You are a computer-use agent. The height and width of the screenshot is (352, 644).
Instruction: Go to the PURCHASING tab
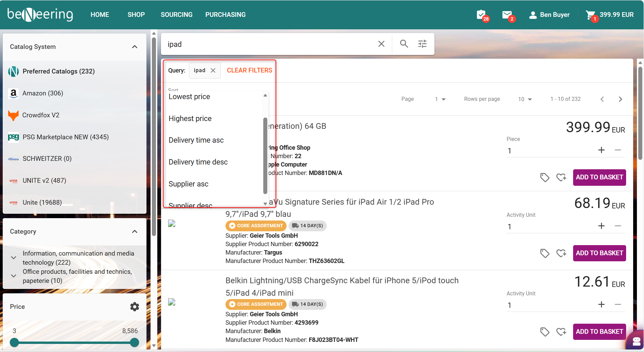pos(225,15)
